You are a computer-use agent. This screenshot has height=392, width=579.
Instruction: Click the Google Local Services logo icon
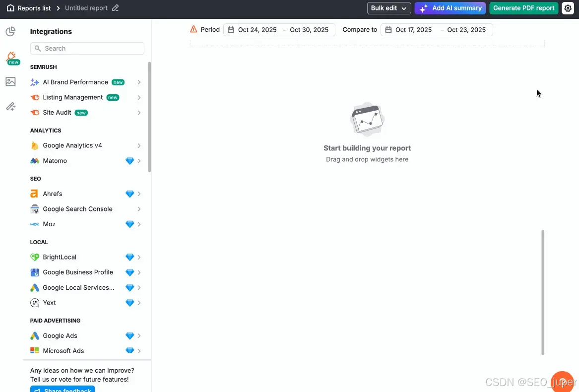pyautogui.click(x=35, y=287)
